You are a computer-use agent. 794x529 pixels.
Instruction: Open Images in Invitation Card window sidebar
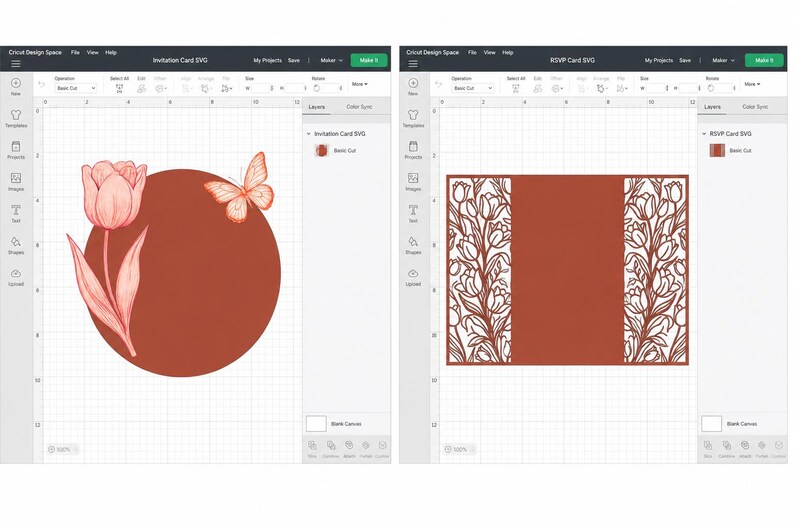coord(16,182)
